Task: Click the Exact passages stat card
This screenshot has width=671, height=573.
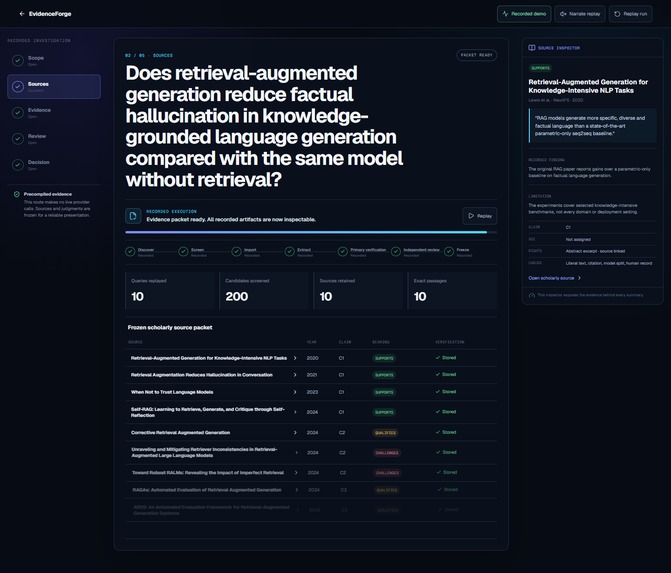Action: tap(452, 291)
